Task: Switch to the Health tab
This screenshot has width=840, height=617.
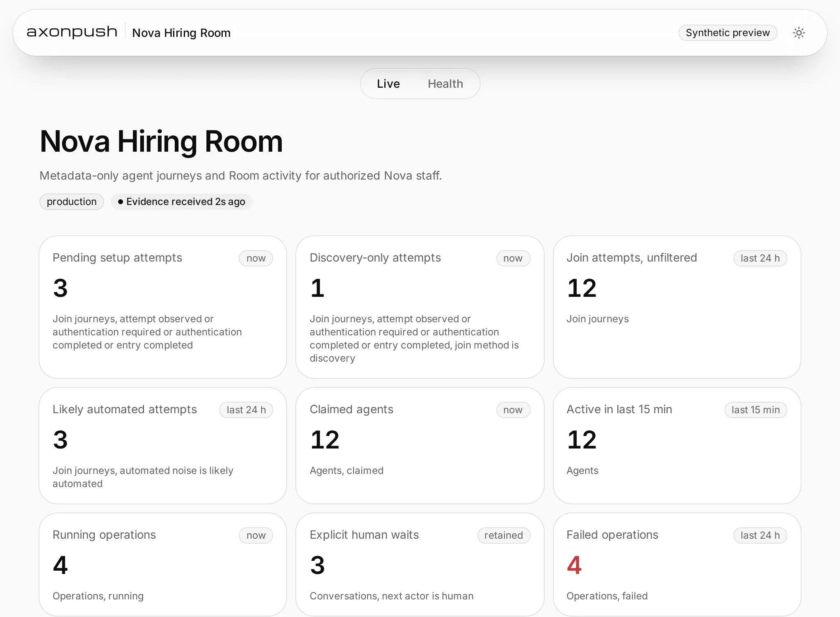Action: click(x=445, y=84)
